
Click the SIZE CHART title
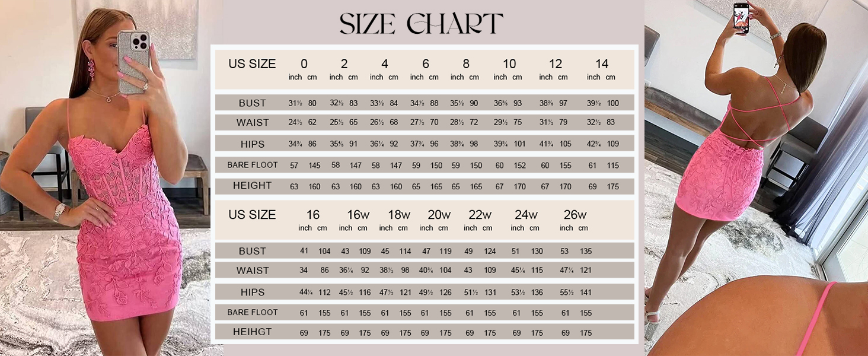[x=422, y=24]
